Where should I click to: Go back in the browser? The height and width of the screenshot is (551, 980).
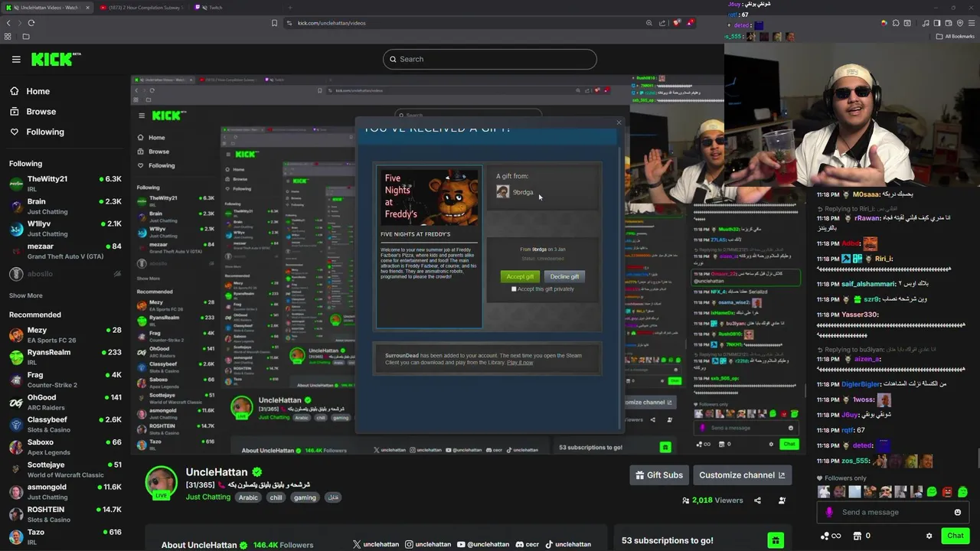pyautogui.click(x=8, y=23)
